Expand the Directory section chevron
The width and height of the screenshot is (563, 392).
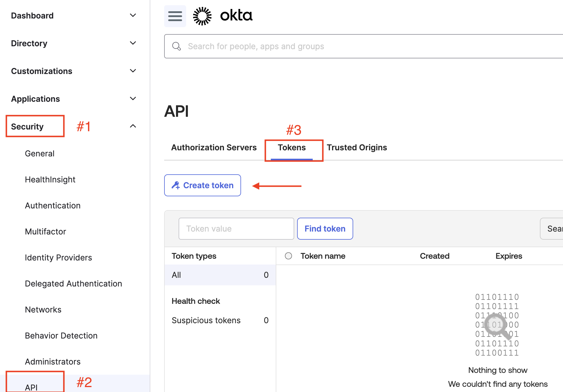(133, 43)
